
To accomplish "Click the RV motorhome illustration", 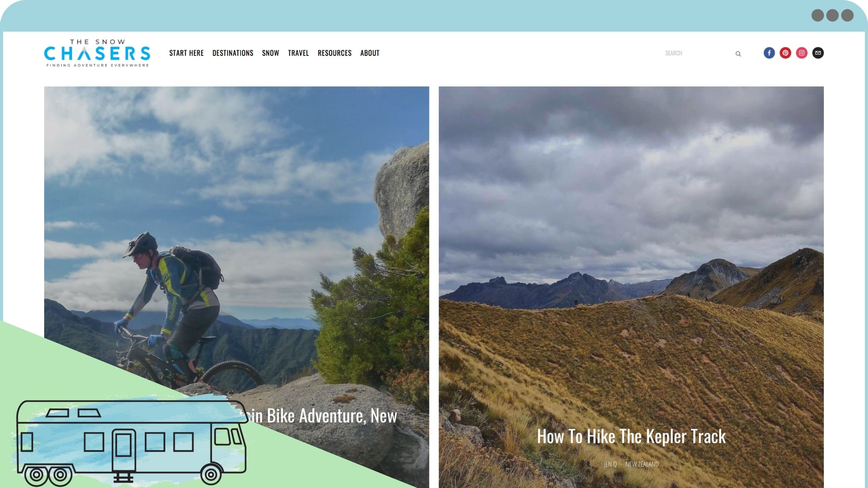I will tap(131, 443).
